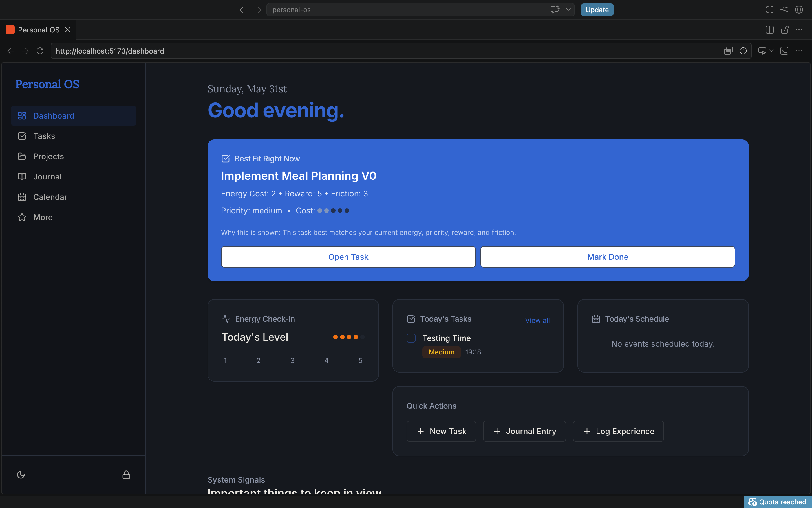Image resolution: width=812 pixels, height=508 pixels.
Task: Click the info circle icon in address bar
Action: click(x=743, y=51)
